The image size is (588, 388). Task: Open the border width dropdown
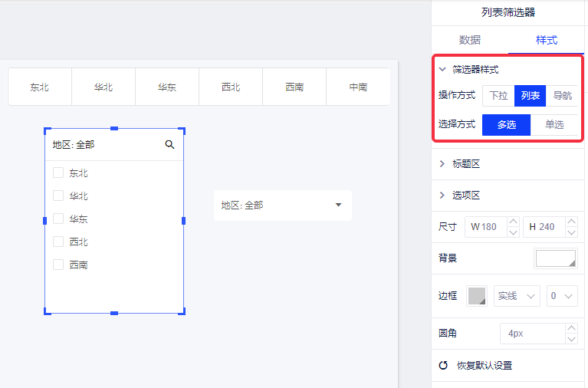coord(561,296)
